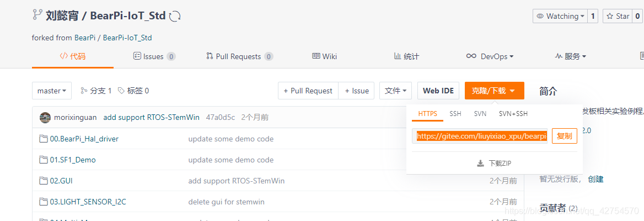
Task: Toggle the 克隆/下载 dropdown button
Action: point(495,91)
